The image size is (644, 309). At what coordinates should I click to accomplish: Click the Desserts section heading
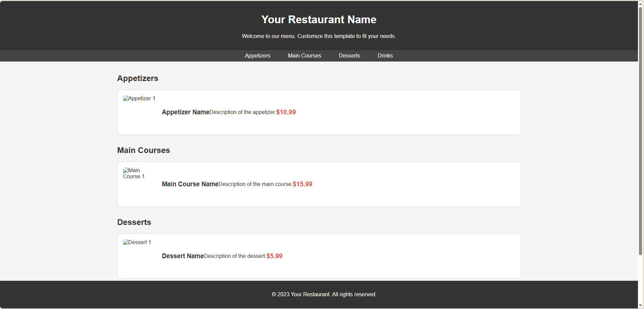pyautogui.click(x=134, y=222)
